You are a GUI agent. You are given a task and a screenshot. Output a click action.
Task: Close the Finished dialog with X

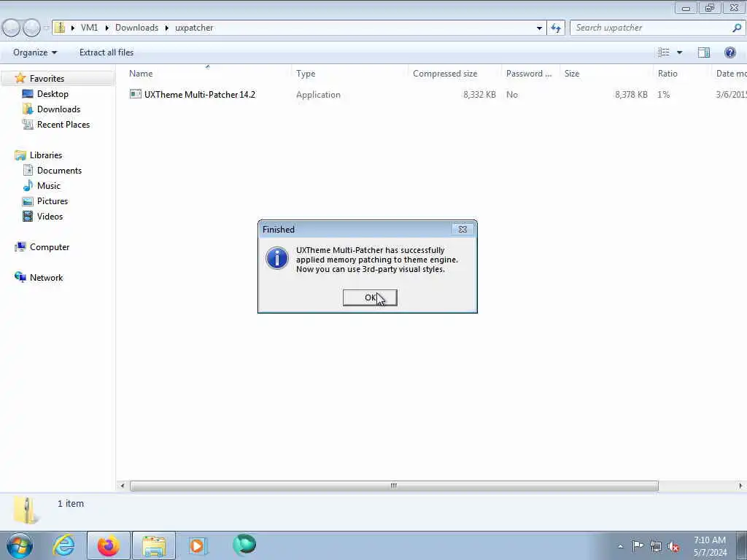(x=462, y=229)
